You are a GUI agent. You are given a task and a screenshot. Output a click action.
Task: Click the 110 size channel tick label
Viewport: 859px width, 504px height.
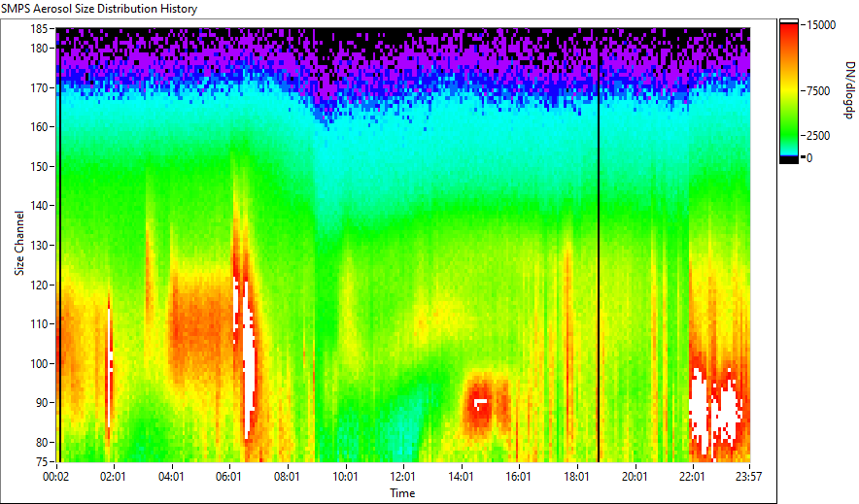tap(38, 324)
